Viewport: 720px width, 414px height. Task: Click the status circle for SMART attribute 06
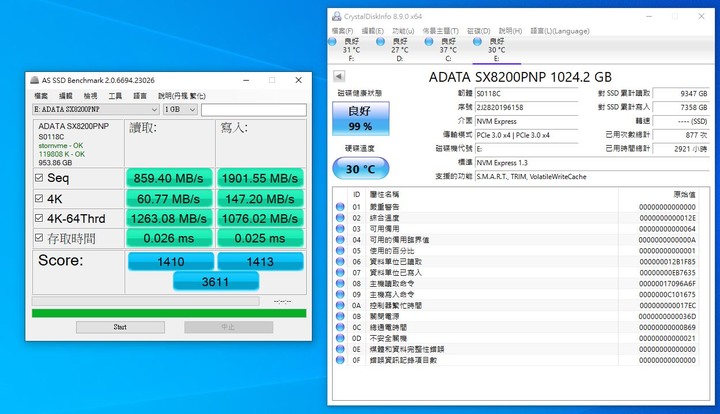click(x=340, y=262)
